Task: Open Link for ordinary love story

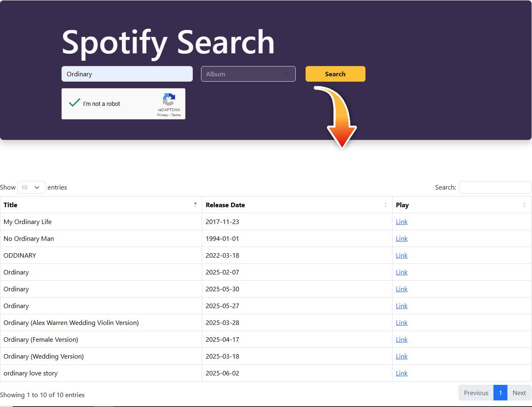Action: pyautogui.click(x=402, y=373)
